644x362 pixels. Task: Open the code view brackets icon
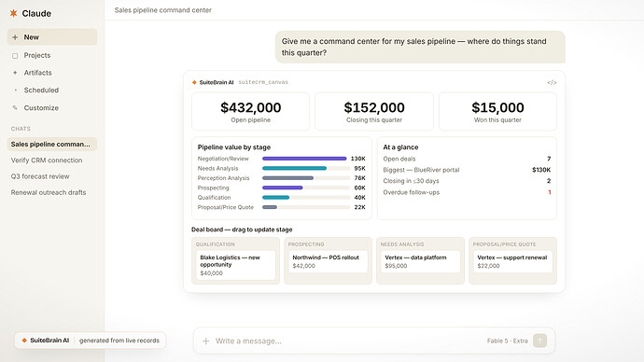pos(552,82)
